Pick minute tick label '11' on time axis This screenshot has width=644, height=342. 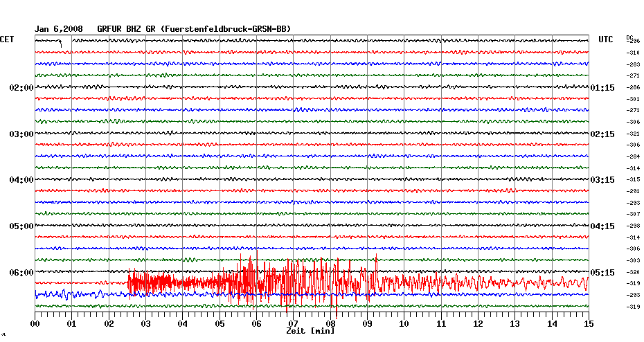tap(441, 324)
